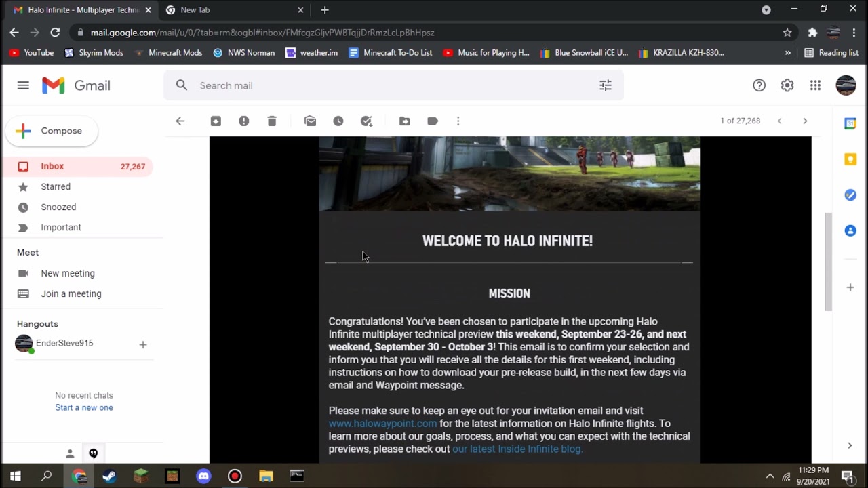Screen dimensions: 868x488
Task: Show search options filter icon
Action: click(606, 85)
